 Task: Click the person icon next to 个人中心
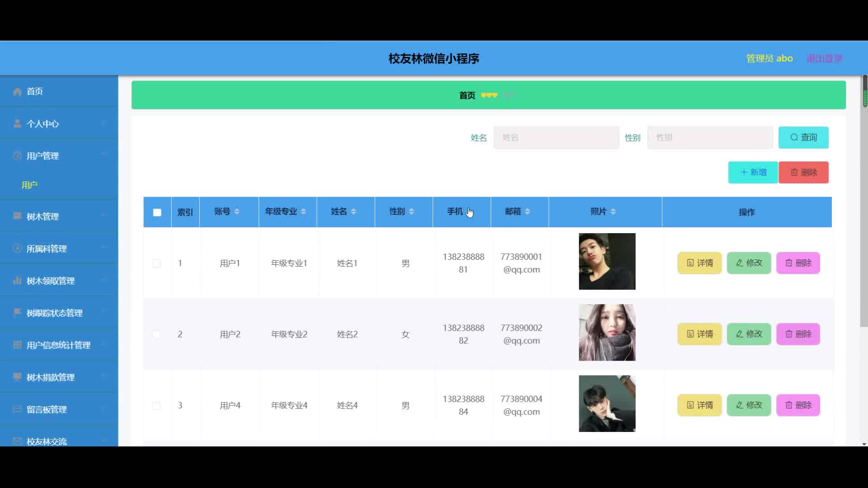[17, 124]
